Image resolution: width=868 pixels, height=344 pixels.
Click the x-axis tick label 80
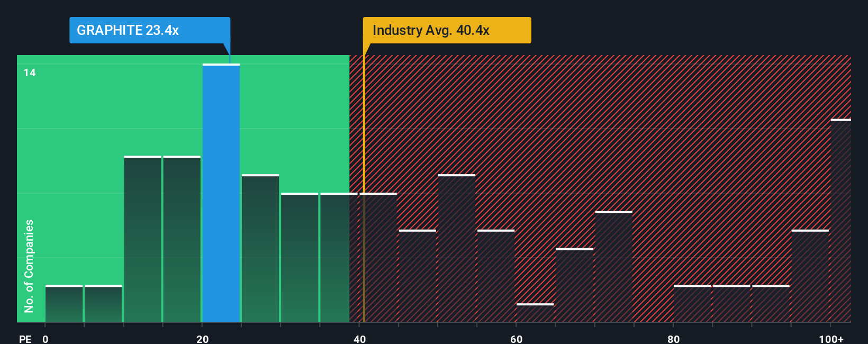click(673, 339)
